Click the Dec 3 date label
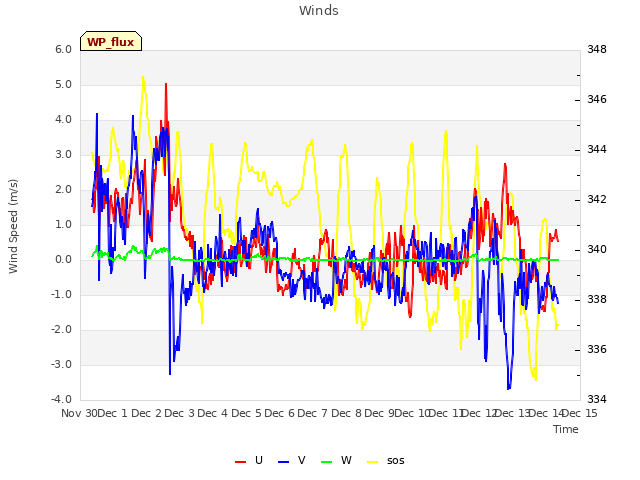Image resolution: width=640 pixels, height=480 pixels. [x=180, y=413]
